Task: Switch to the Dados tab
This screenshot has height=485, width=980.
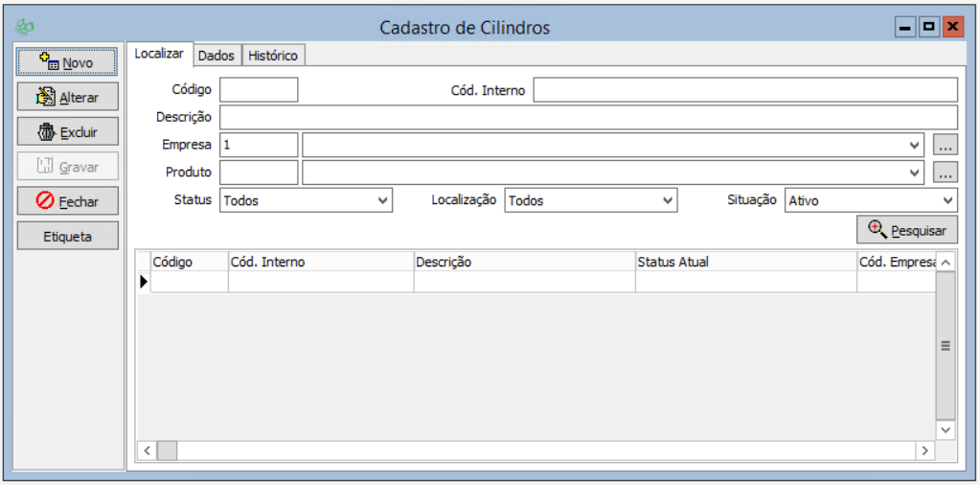Action: coord(216,56)
